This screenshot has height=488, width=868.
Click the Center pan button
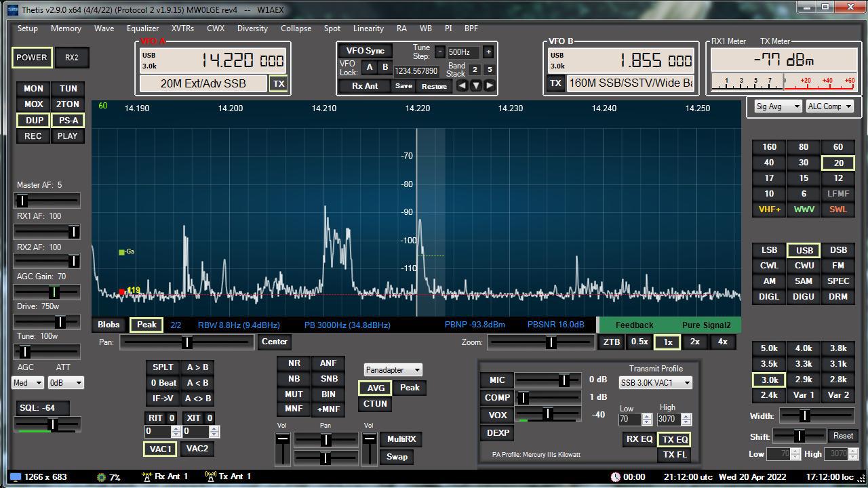[x=274, y=342]
